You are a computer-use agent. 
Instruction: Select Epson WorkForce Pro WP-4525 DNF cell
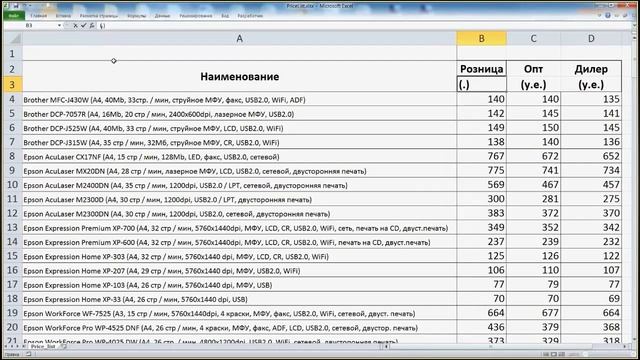coord(239,327)
